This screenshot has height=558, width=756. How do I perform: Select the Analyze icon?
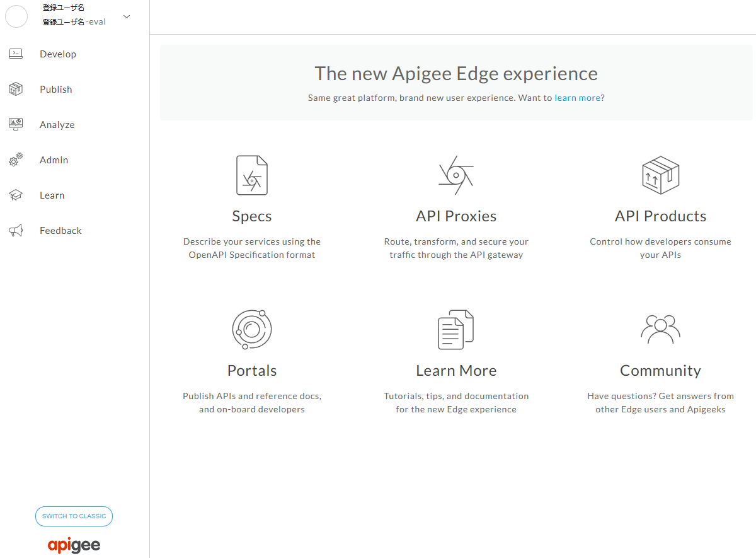(16, 124)
